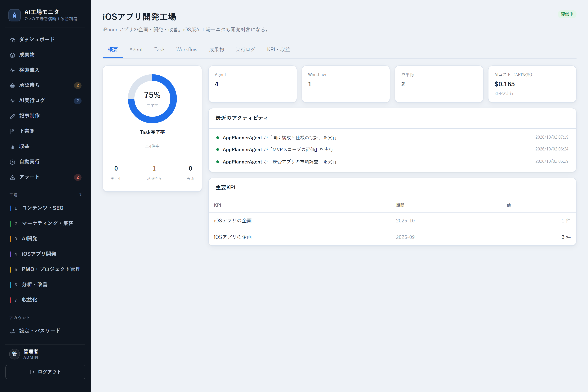This screenshot has height=392, width=588.
Task: Click the KPI row for 2026-10
Action: pos(392,221)
